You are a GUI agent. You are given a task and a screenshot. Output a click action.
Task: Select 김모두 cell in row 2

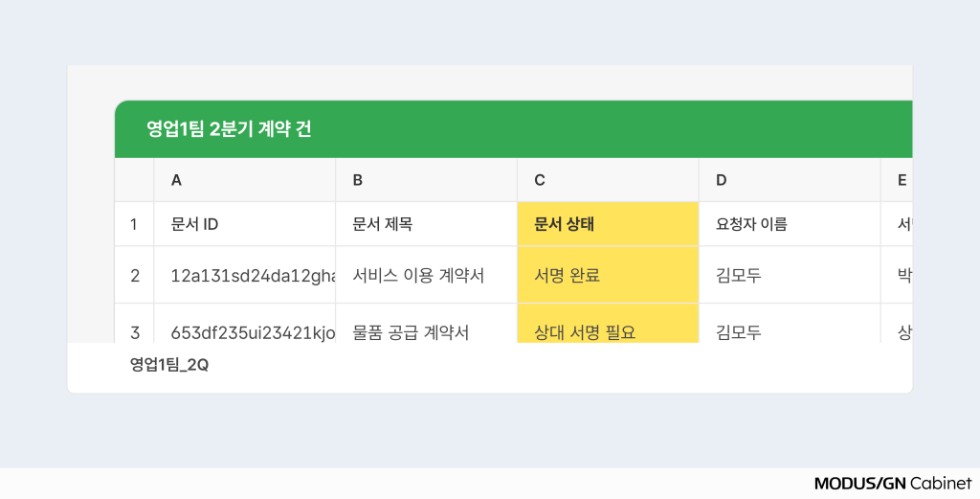(x=790, y=275)
